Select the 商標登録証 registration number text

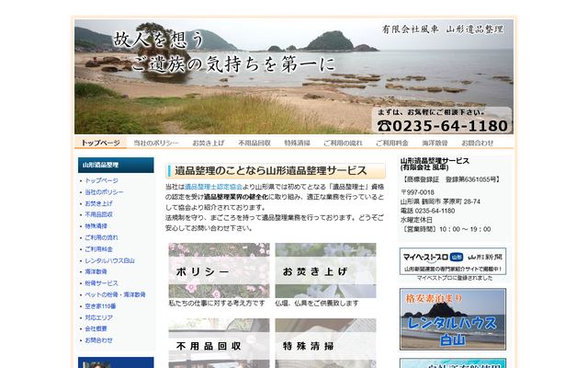[x=450, y=179]
